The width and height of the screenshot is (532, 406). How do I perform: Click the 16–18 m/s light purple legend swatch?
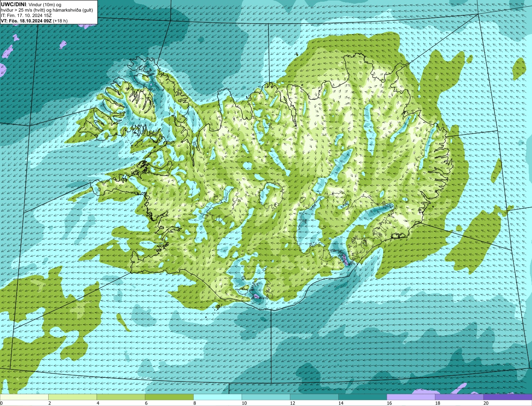coord(411,397)
